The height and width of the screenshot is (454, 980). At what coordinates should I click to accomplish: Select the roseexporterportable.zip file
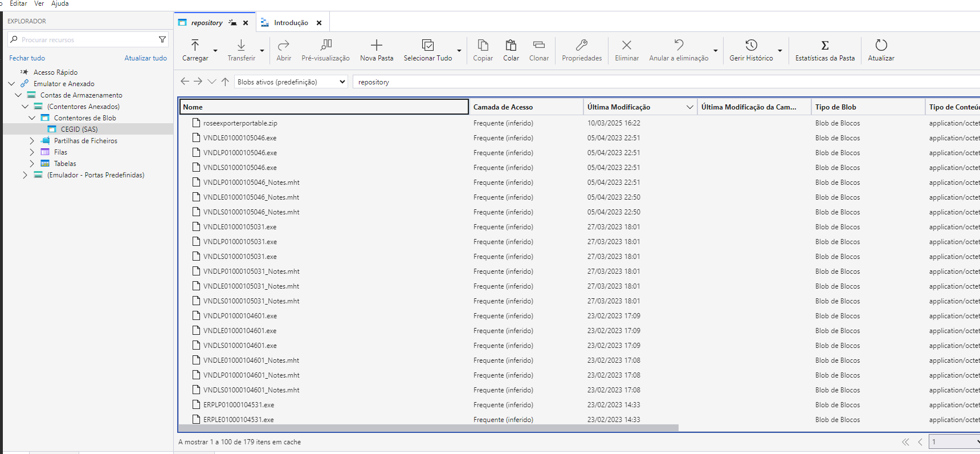point(240,123)
